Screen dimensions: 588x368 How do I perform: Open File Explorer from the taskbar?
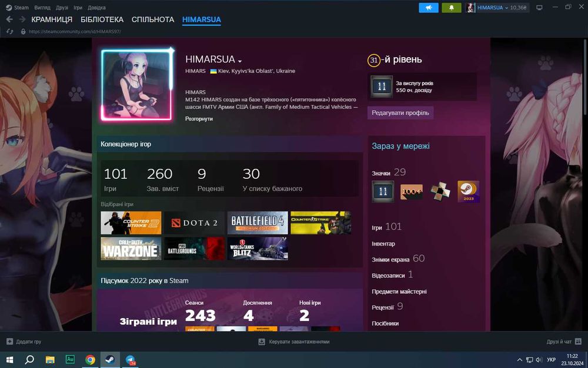pos(50,360)
